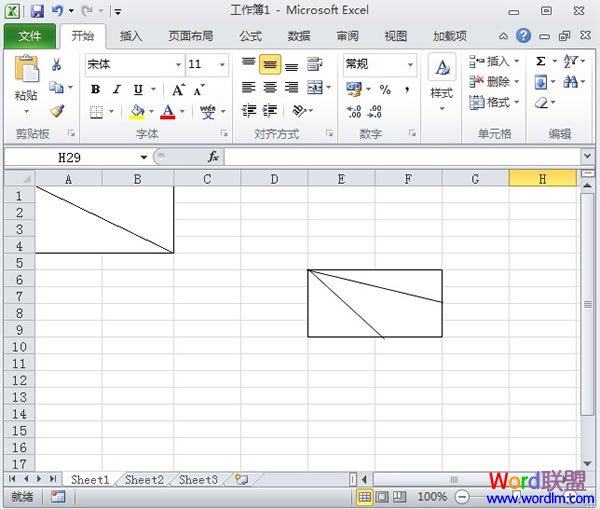Switch to Sheet3 tab
The width and height of the screenshot is (600, 509).
coord(198,480)
